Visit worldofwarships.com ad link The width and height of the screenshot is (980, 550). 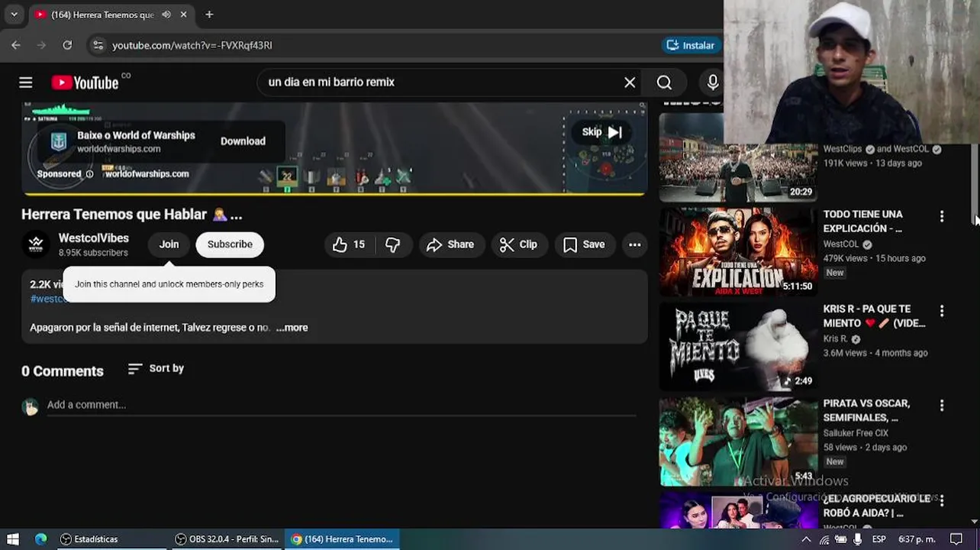[147, 174]
